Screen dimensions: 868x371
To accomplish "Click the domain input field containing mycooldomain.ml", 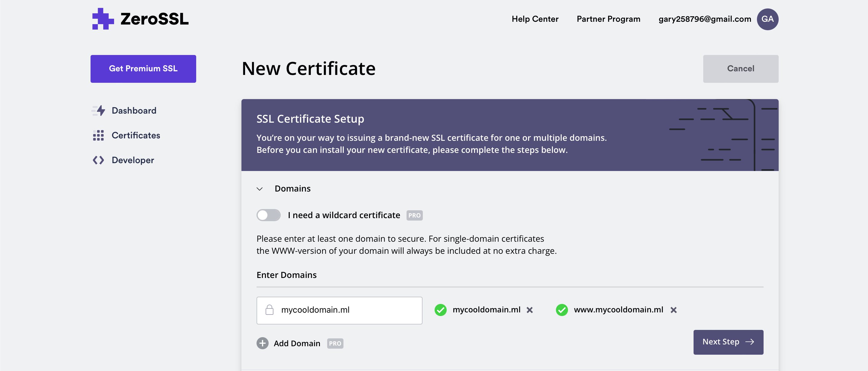I will 339,310.
